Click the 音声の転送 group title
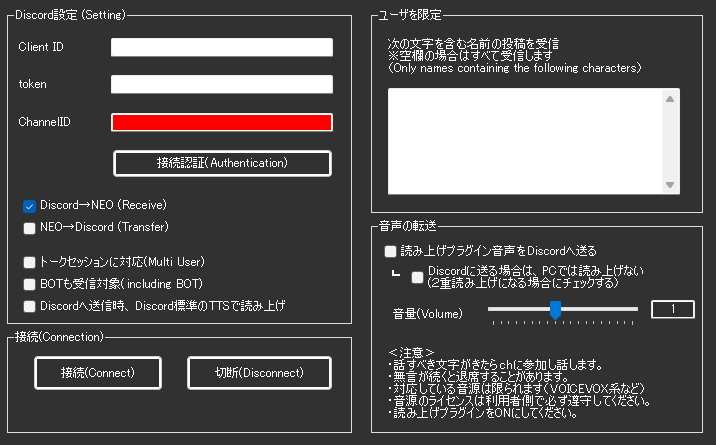The image size is (716, 445). [408, 225]
